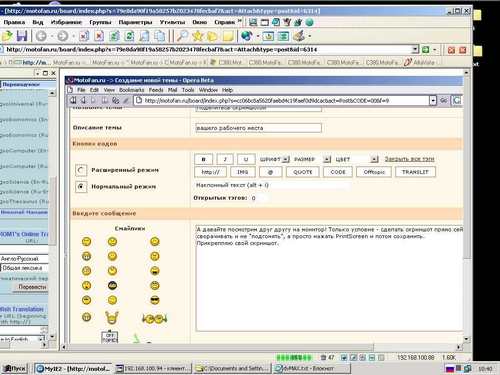
Task: Select the Расширенный режим radio button
Action: 81,170
